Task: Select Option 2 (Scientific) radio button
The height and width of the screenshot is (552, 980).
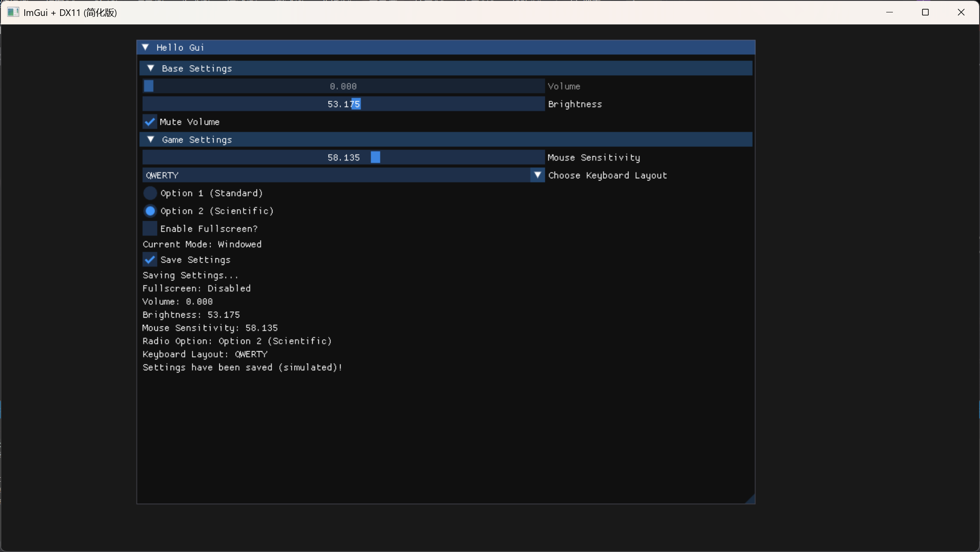Action: 149,211
